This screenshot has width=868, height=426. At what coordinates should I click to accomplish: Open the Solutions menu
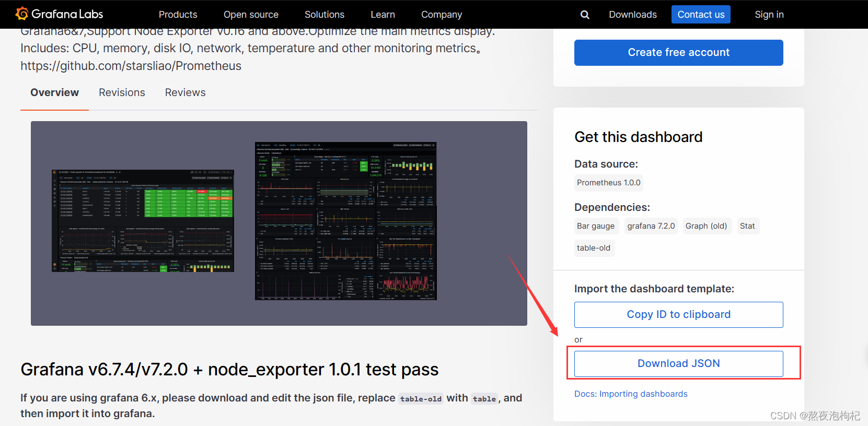tap(325, 15)
